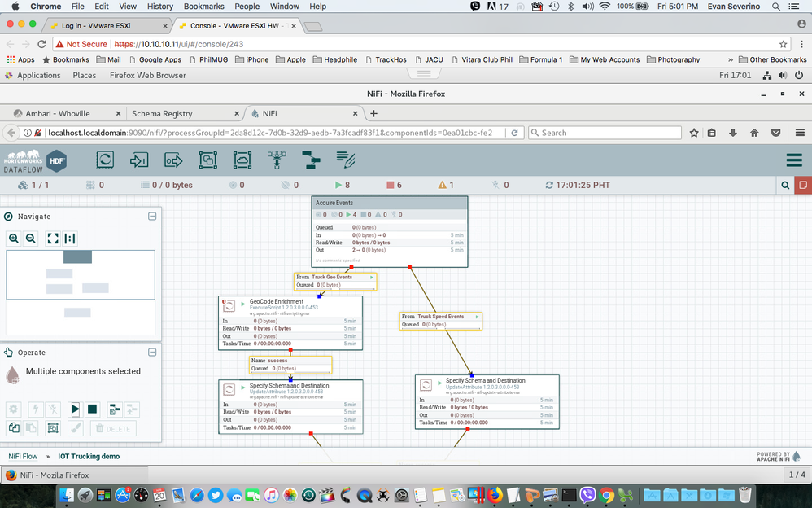The image size is (812, 508).
Task: Open the NiFi global hamburger menu
Action: coord(793,160)
